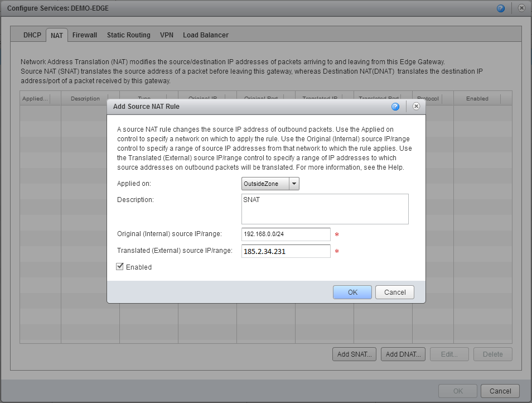
Task: Open help in the Add Source NAT Rule dialog
Action: (x=395, y=107)
